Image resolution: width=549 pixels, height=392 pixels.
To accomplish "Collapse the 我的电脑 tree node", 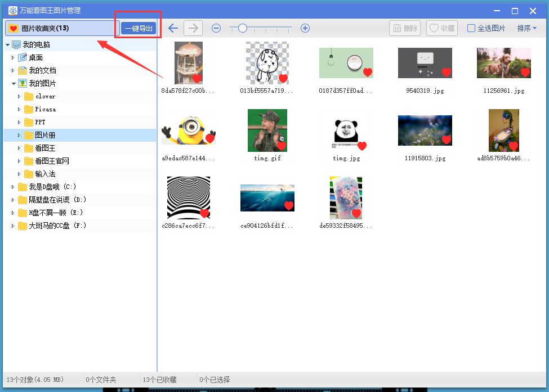I will click(7, 44).
